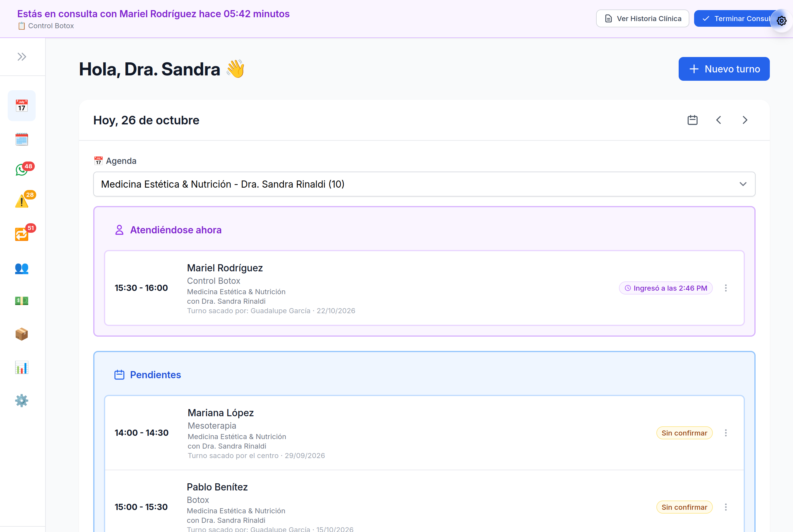Click the 15:00 - 15:30 time slot
The image size is (793, 532).
[141, 507]
